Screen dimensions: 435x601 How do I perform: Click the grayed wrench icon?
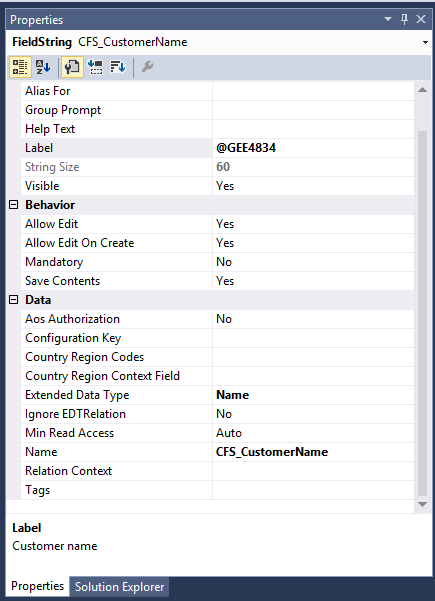[x=147, y=67]
